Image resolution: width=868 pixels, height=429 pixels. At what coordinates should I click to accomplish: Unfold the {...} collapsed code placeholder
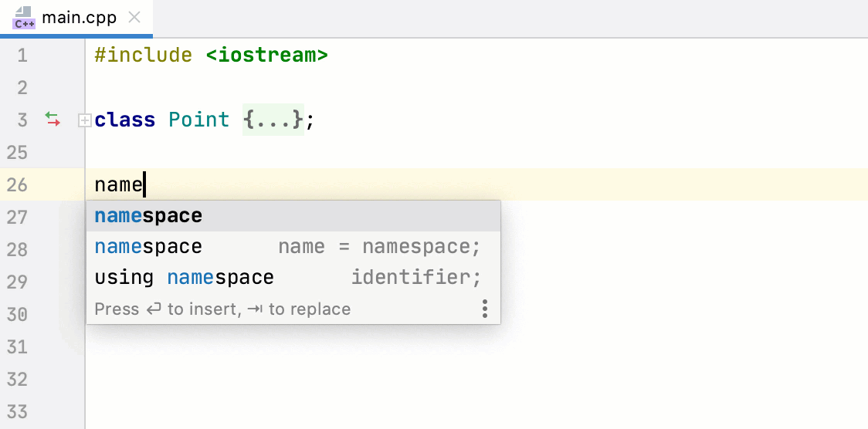273,120
